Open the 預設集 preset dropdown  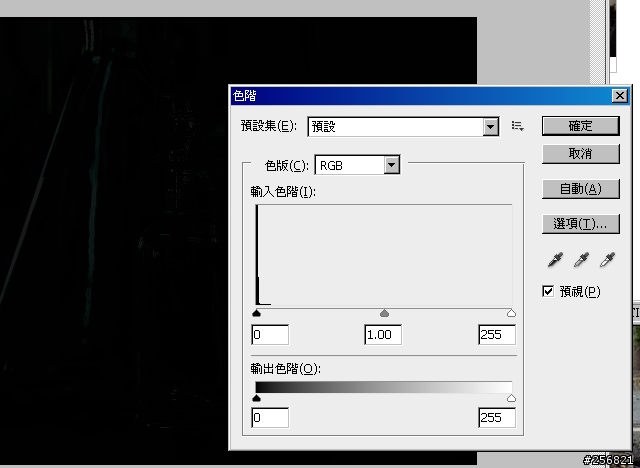pyautogui.click(x=403, y=126)
